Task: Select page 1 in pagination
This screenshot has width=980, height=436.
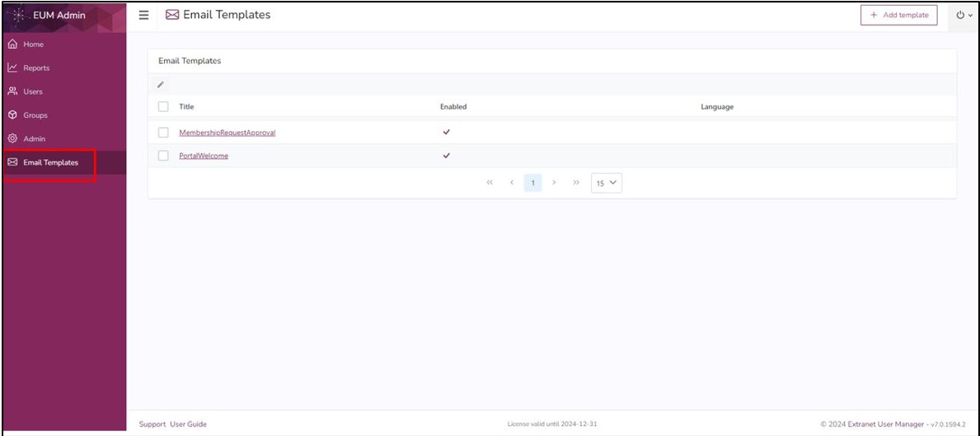Action: (x=532, y=183)
